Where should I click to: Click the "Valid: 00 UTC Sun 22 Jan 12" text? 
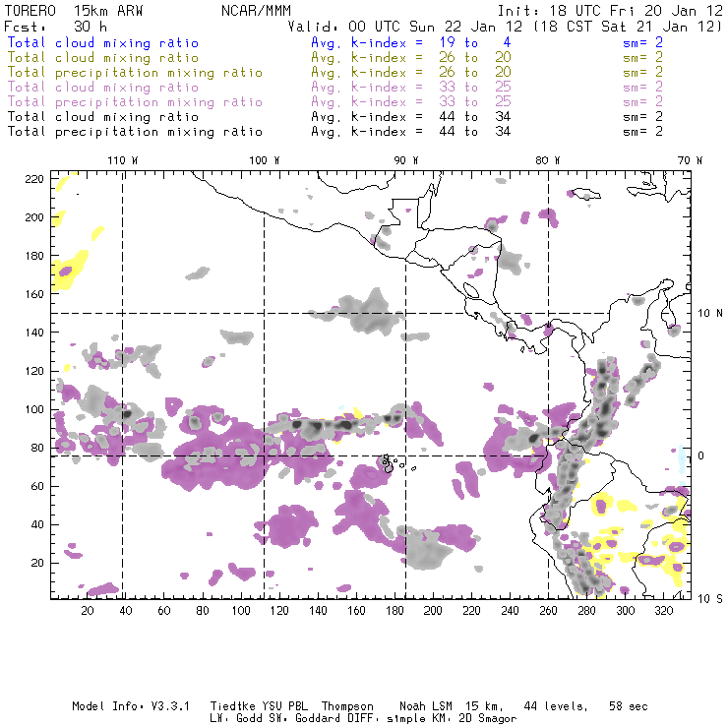[x=405, y=27]
